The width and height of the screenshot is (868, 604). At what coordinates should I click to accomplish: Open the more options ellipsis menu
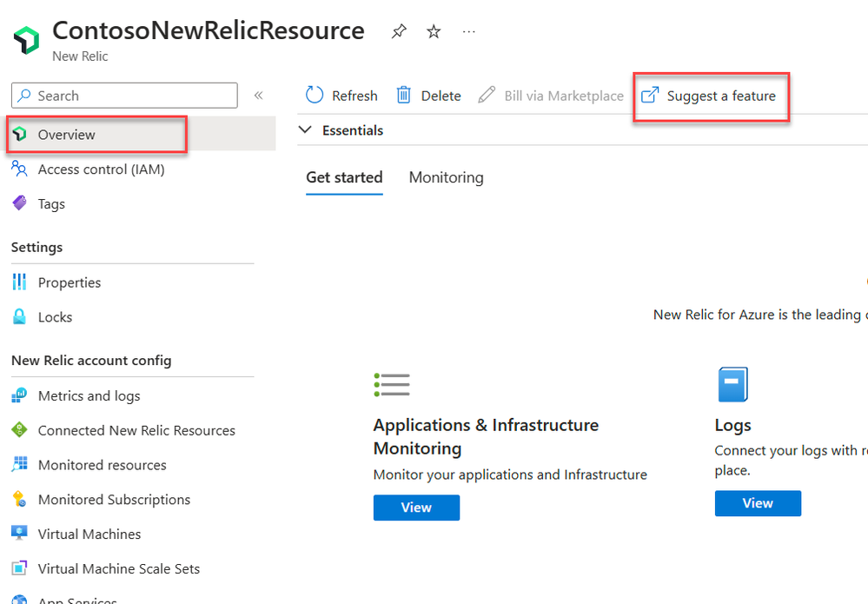469,32
